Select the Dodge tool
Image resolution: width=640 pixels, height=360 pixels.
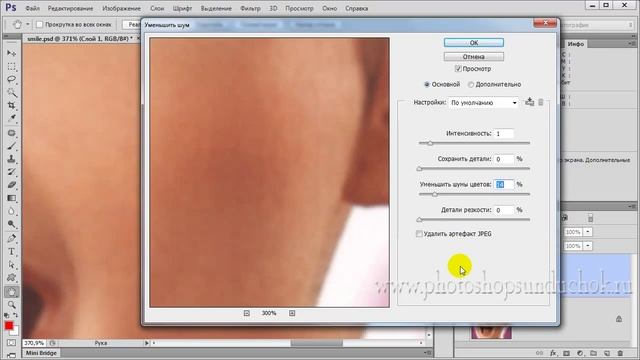11,224
